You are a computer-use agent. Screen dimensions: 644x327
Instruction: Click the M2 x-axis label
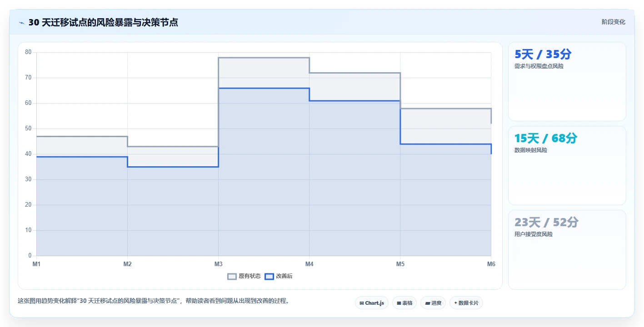pos(127,264)
